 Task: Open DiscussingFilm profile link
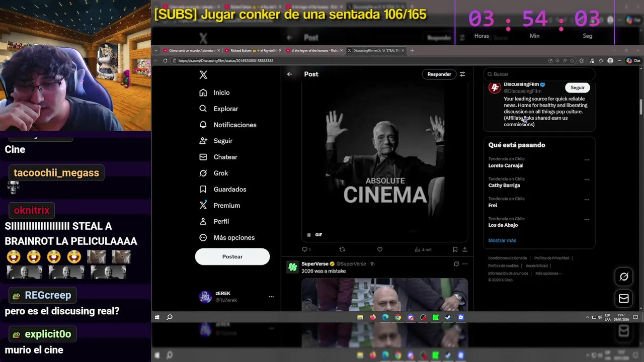[521, 84]
